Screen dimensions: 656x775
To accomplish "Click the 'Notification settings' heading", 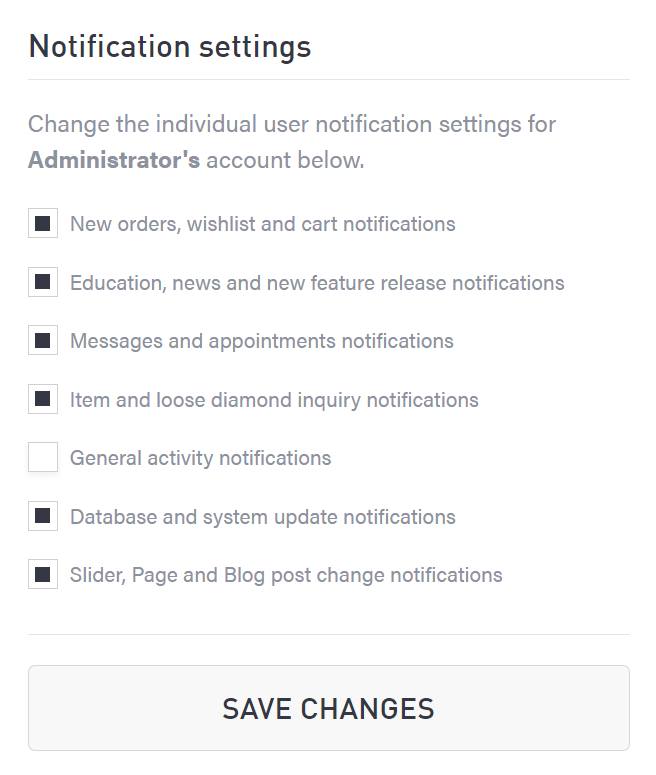I will [170, 46].
